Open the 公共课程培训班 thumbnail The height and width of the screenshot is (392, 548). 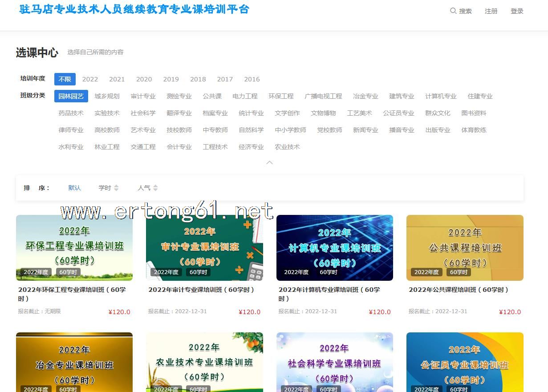pyautogui.click(x=465, y=248)
